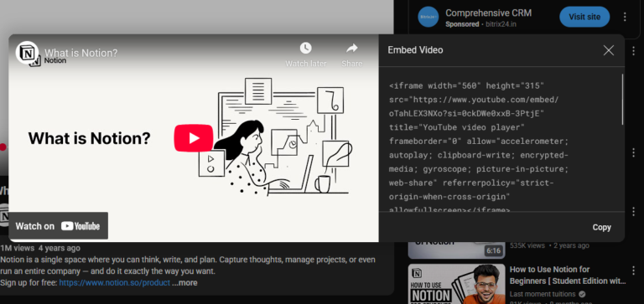This screenshot has width=644, height=304.
Task: Click the embed code panel scrollbar
Action: pyautogui.click(x=623, y=100)
